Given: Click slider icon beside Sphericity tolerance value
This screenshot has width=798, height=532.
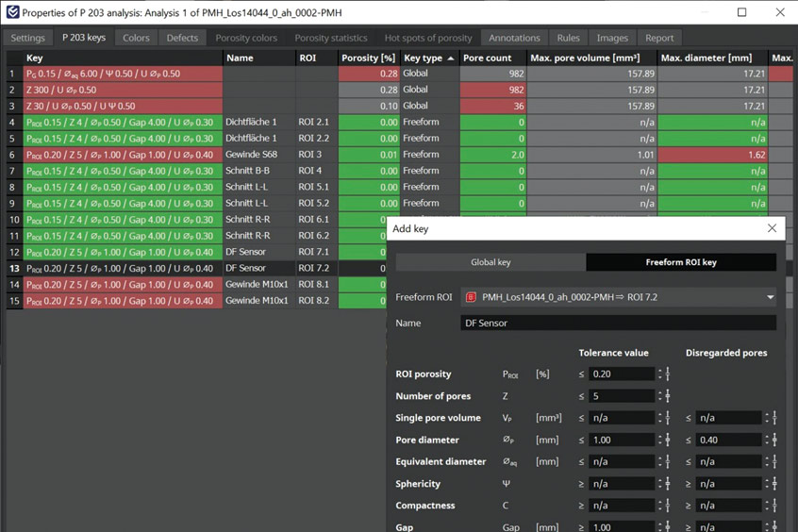Looking at the screenshot, I should pos(669,484).
